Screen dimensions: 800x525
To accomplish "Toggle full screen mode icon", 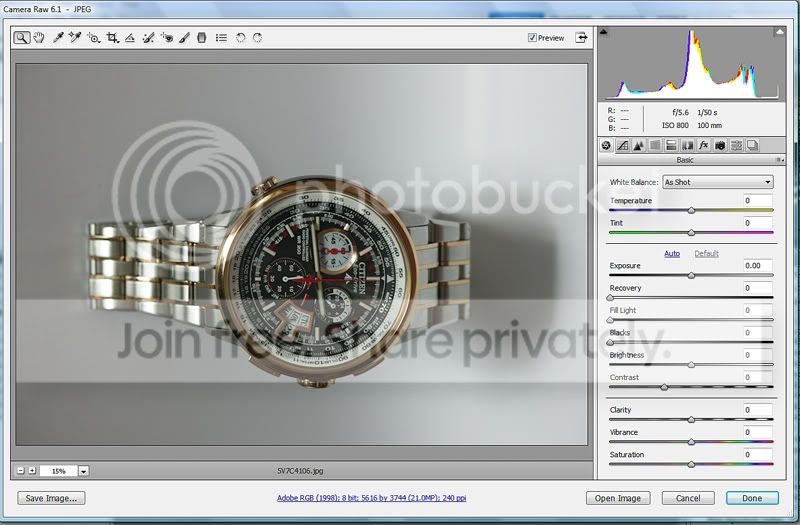I will click(x=581, y=38).
